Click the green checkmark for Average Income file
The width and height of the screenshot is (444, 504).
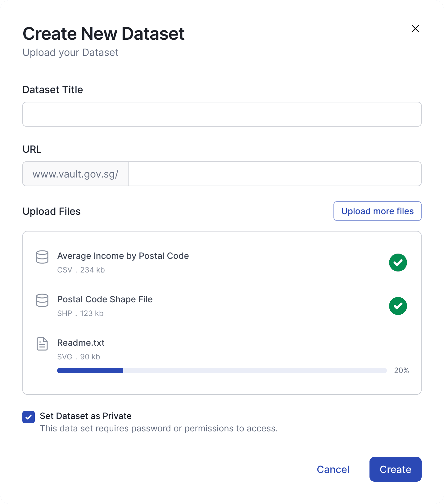point(398,263)
